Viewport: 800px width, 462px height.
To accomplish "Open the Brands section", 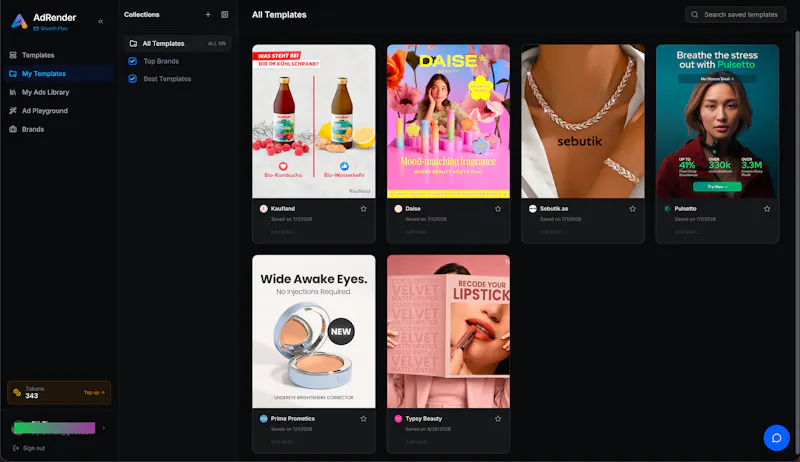I will [59, 129].
